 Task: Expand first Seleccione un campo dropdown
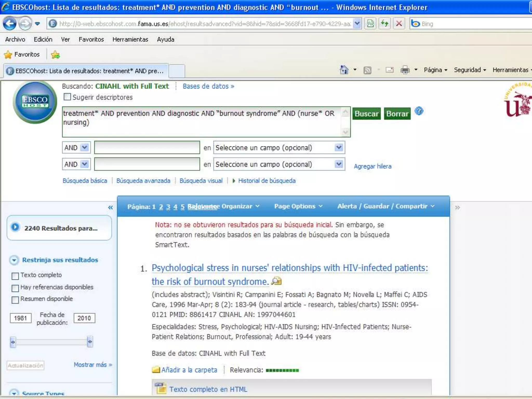338,148
